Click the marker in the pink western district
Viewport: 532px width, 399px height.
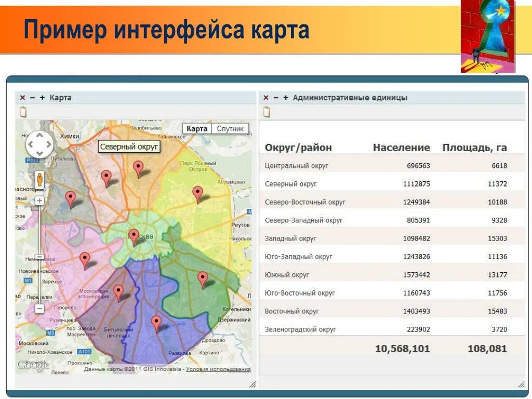pos(85,261)
